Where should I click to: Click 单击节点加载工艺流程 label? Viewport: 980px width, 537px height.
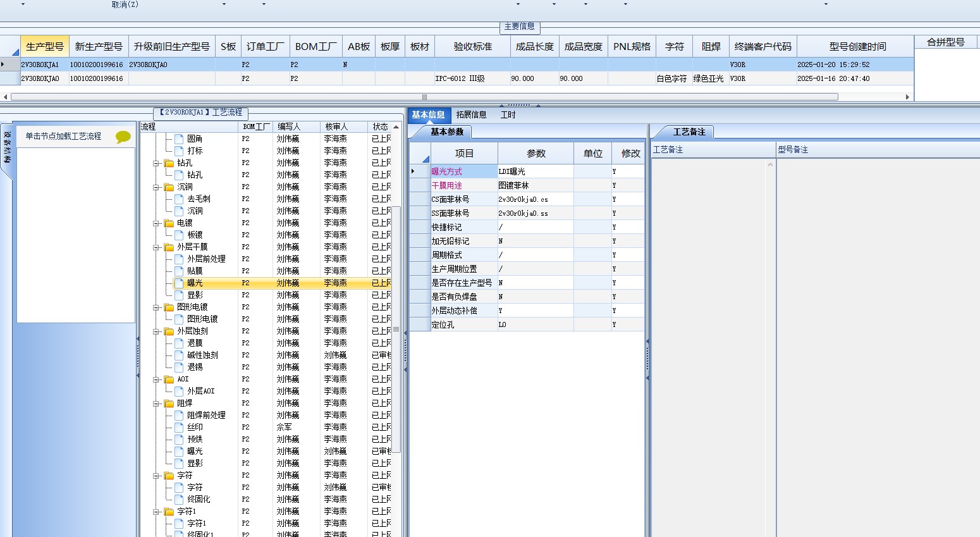pos(63,136)
